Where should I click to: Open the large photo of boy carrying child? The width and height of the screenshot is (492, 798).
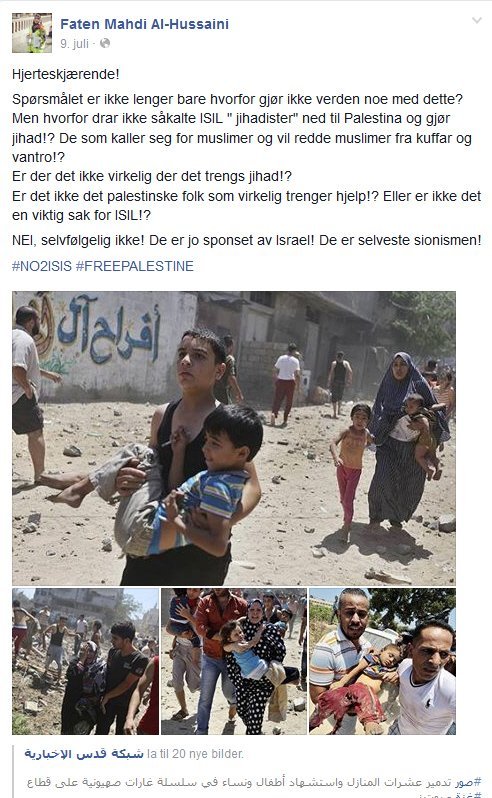[x=234, y=438]
